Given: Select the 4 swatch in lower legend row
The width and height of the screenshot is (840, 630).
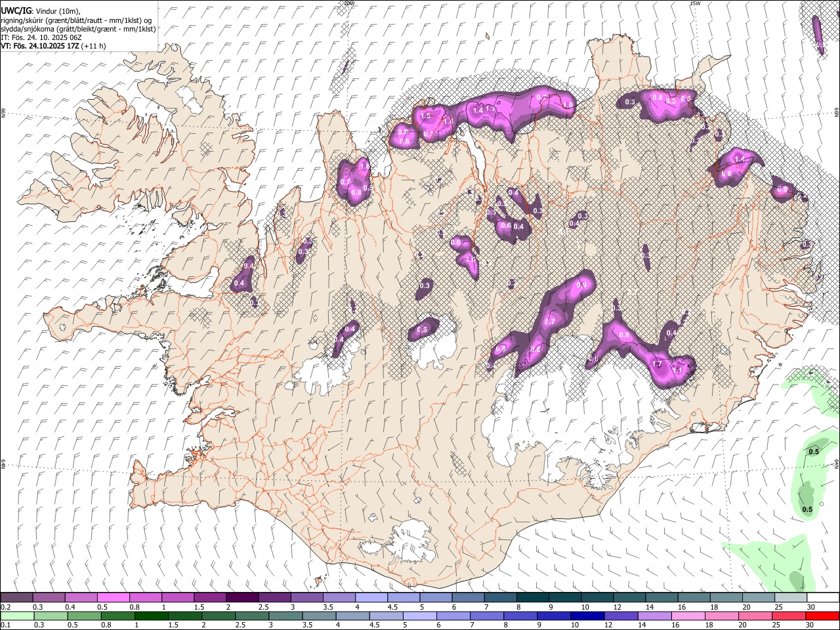Looking at the screenshot, I should pos(352,616).
